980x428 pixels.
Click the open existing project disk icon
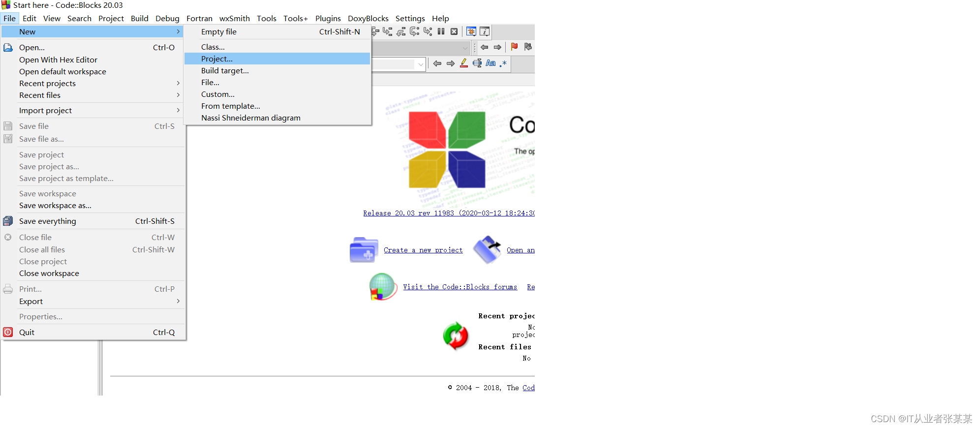point(487,249)
